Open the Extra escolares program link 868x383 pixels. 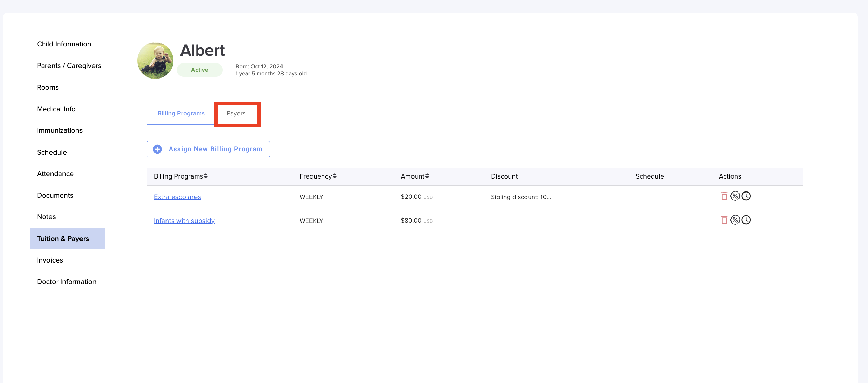point(177,197)
